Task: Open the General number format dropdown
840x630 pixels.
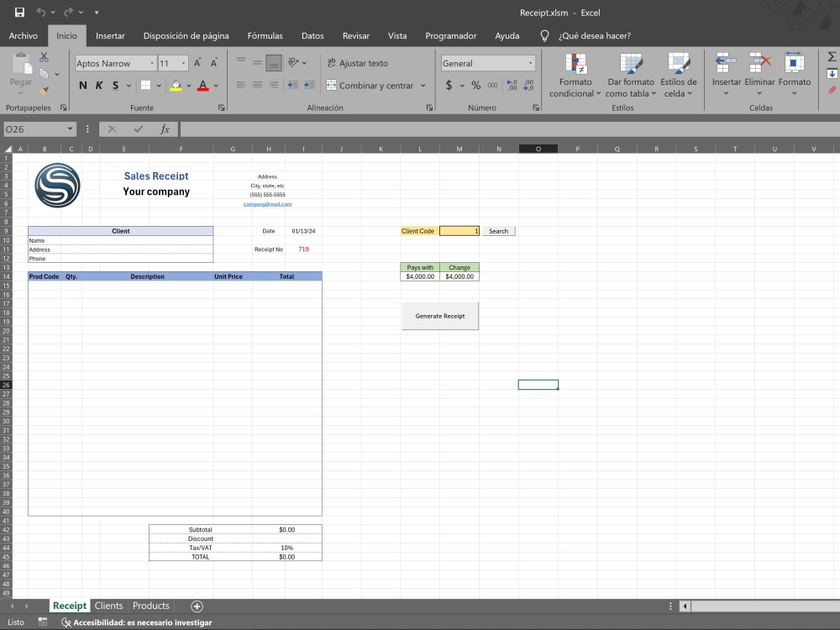Action: 530,63
